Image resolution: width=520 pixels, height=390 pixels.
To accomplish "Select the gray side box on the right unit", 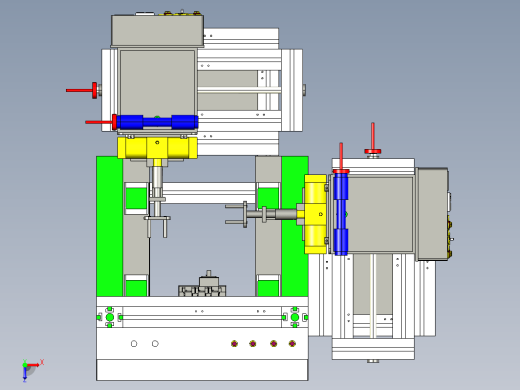I will (432, 214).
